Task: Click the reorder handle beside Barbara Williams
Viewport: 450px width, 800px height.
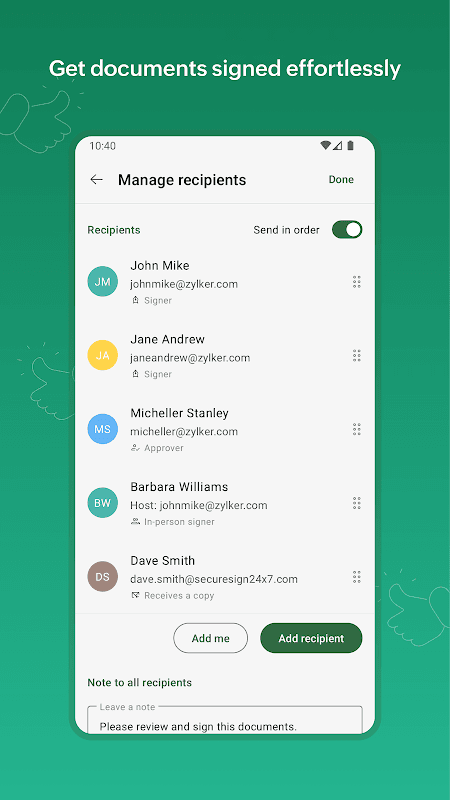Action: point(357,503)
